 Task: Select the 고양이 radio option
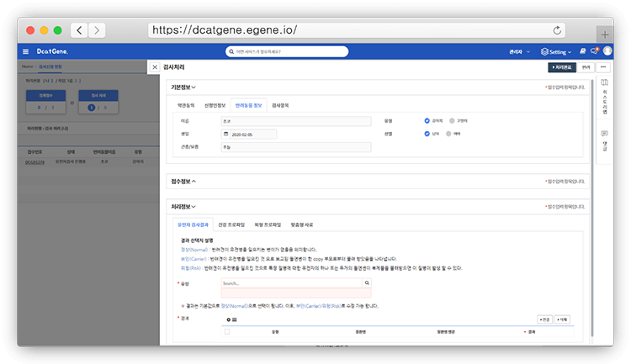452,120
